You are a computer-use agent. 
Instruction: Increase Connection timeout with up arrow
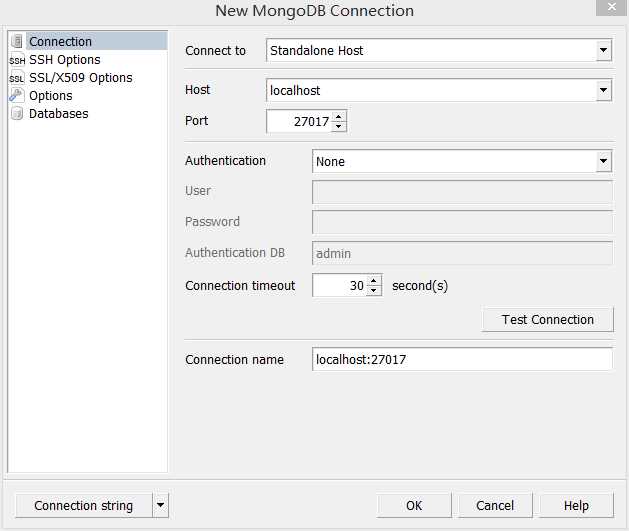click(x=374, y=280)
